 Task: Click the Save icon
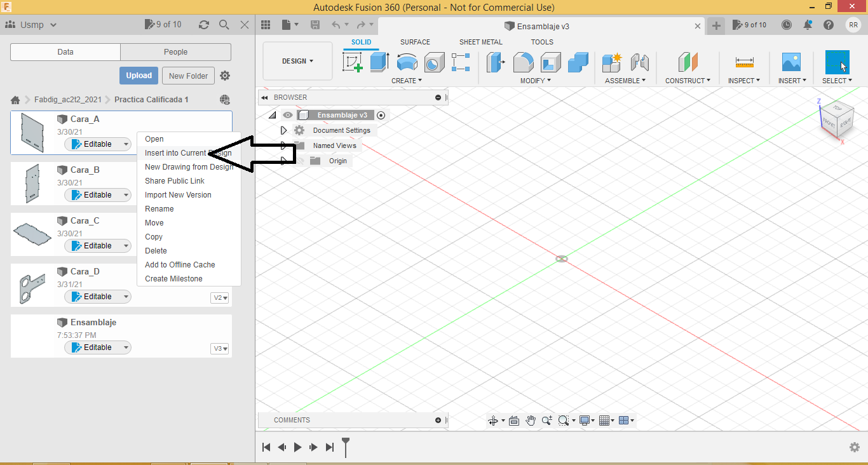tap(315, 25)
